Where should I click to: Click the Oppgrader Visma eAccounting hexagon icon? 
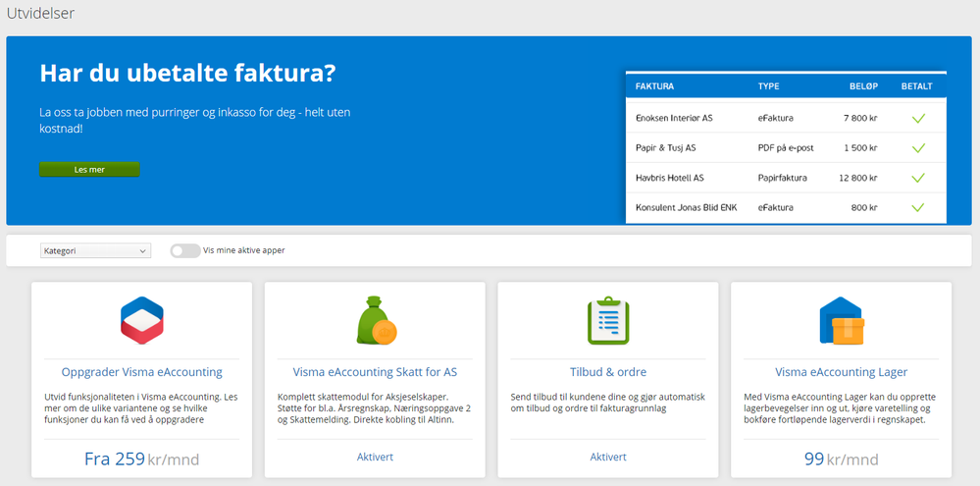(x=142, y=320)
